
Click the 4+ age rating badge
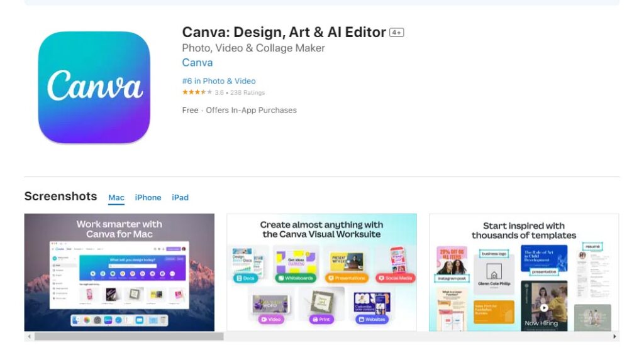coord(397,33)
